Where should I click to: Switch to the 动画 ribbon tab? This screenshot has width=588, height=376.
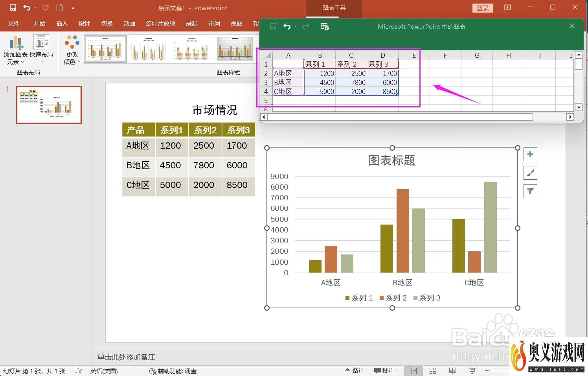click(x=129, y=24)
